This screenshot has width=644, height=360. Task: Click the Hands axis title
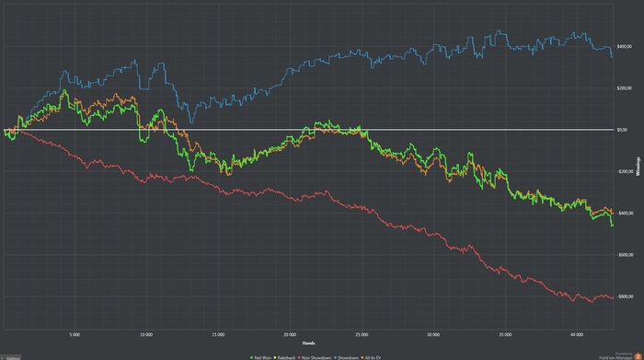[x=308, y=343]
